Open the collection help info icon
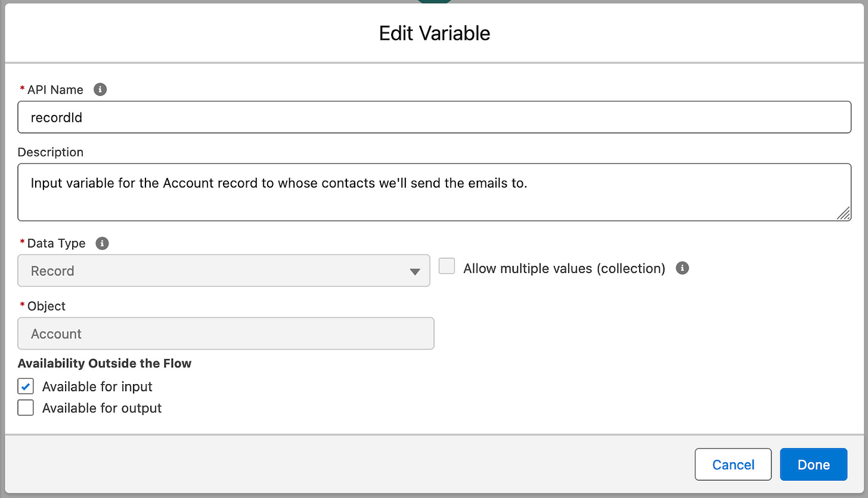The width and height of the screenshot is (868, 498). pyautogui.click(x=683, y=268)
